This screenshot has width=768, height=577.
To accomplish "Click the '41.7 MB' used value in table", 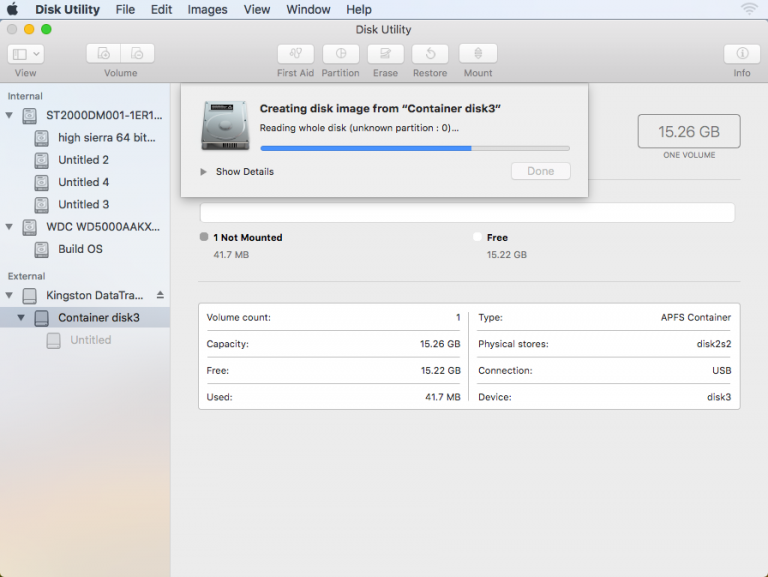I will [442, 397].
